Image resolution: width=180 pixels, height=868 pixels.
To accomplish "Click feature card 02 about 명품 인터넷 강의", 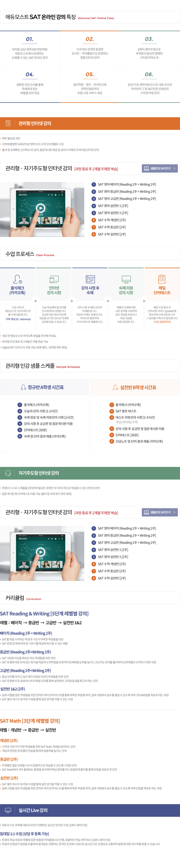I will coord(90,49).
